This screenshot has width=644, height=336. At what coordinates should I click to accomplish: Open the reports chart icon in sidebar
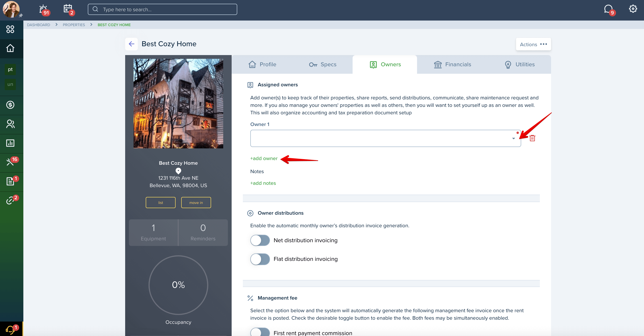pyautogui.click(x=10, y=143)
